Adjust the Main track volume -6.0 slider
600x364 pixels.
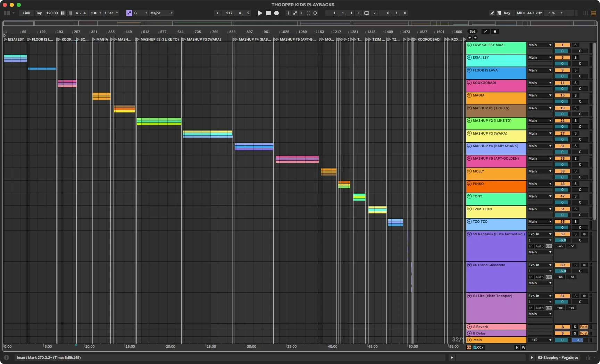click(x=580, y=340)
